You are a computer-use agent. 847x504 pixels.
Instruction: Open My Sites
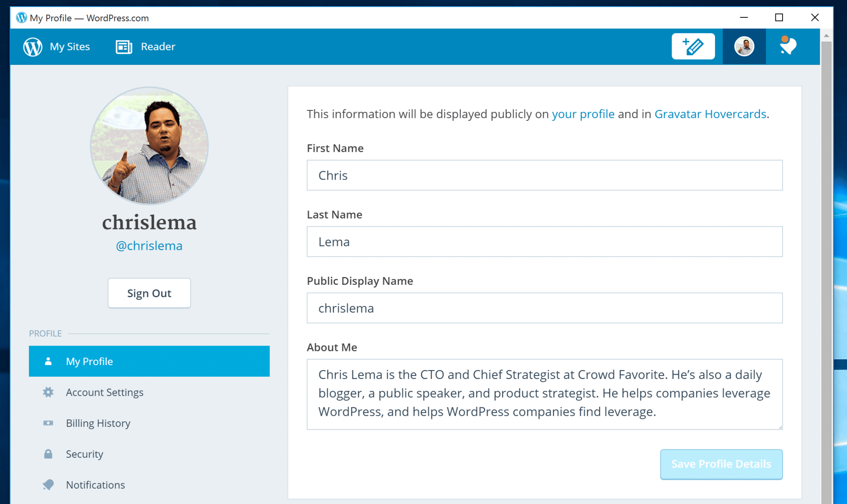(69, 46)
